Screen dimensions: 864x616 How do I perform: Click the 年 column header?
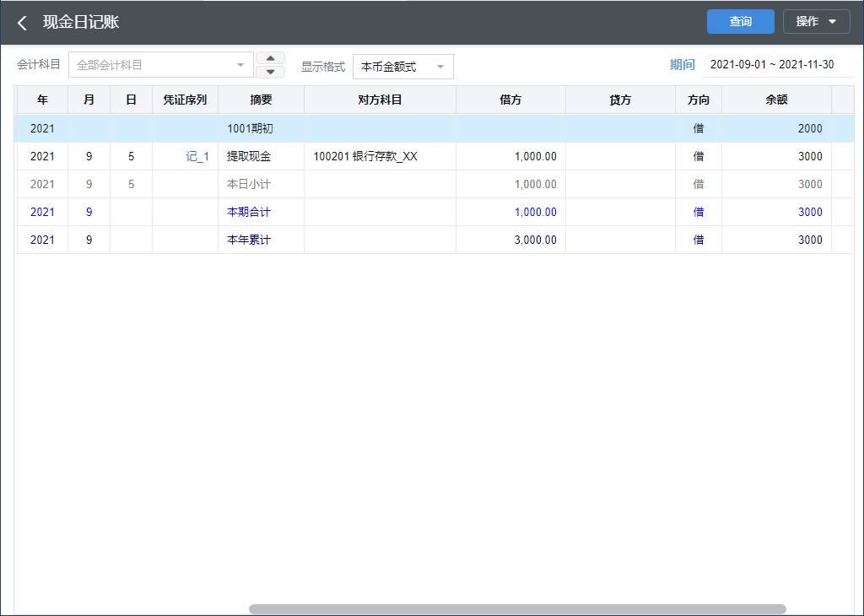tap(42, 100)
